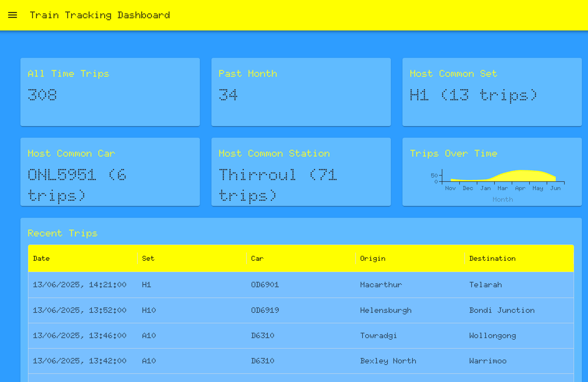588x382 pixels.
Task: Click the Warrimoo destination cell
Action: [488, 361]
